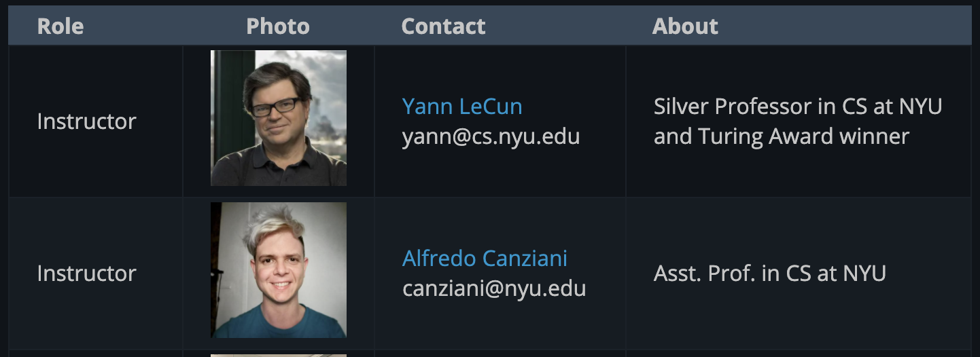Click the Yann LeCun name link

[462, 107]
